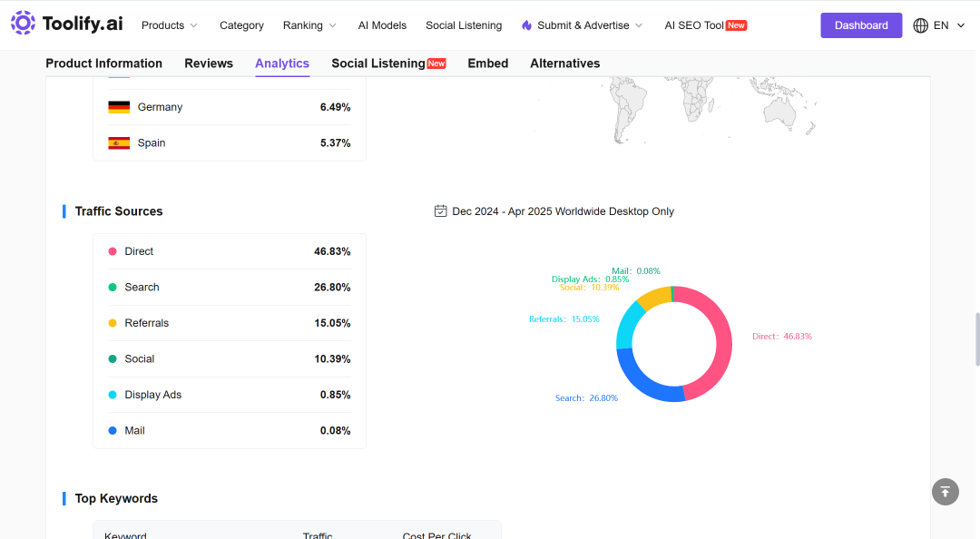Click the yellow Referrals legend dot
This screenshot has height=539, width=980.
[x=113, y=323]
